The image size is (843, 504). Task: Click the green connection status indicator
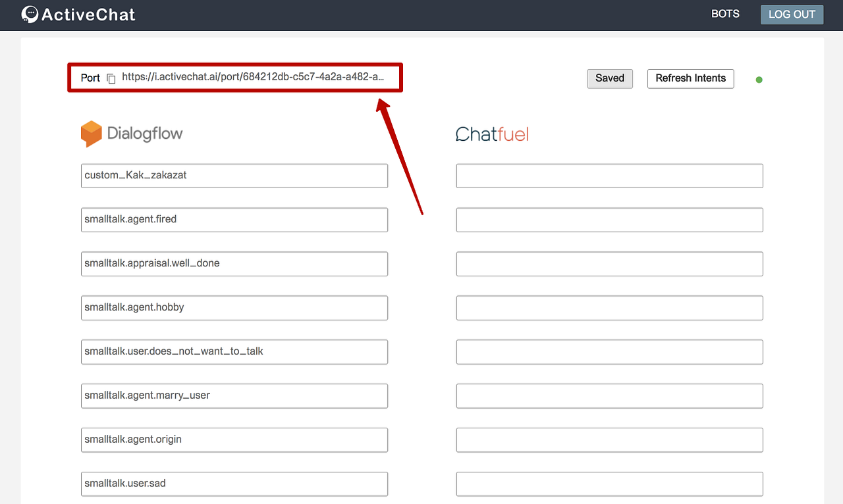pyautogui.click(x=759, y=79)
